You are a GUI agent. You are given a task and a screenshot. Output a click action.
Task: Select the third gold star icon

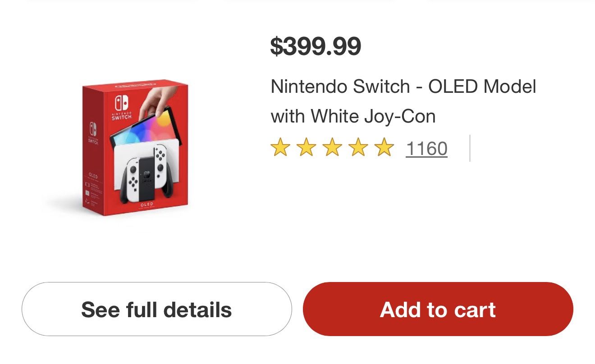click(x=332, y=148)
